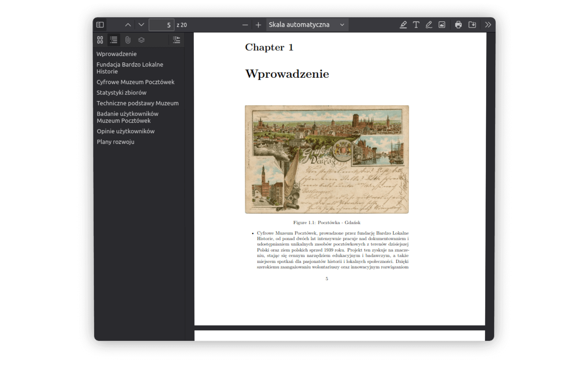Show document outline view
The image size is (588, 368).
pos(114,40)
